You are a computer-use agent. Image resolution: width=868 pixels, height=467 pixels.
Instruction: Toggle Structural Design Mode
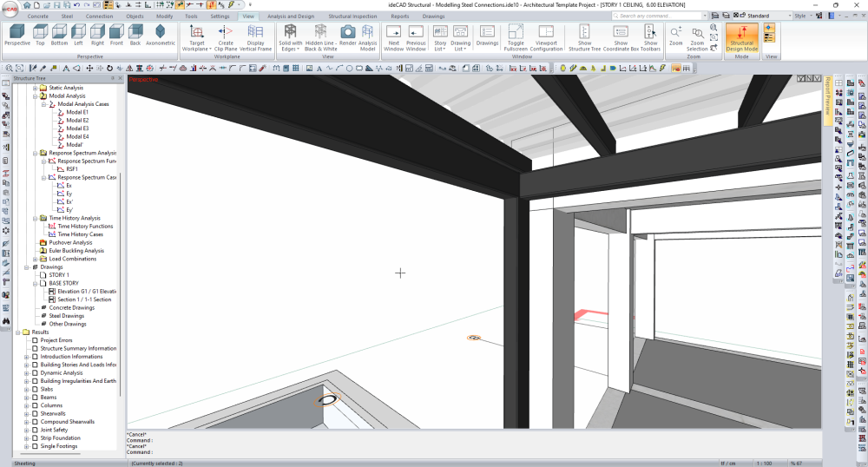pos(742,35)
